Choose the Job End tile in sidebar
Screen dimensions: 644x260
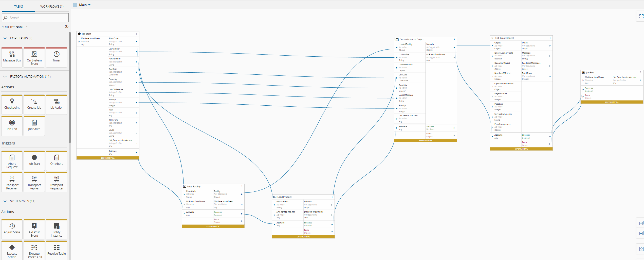(12, 126)
